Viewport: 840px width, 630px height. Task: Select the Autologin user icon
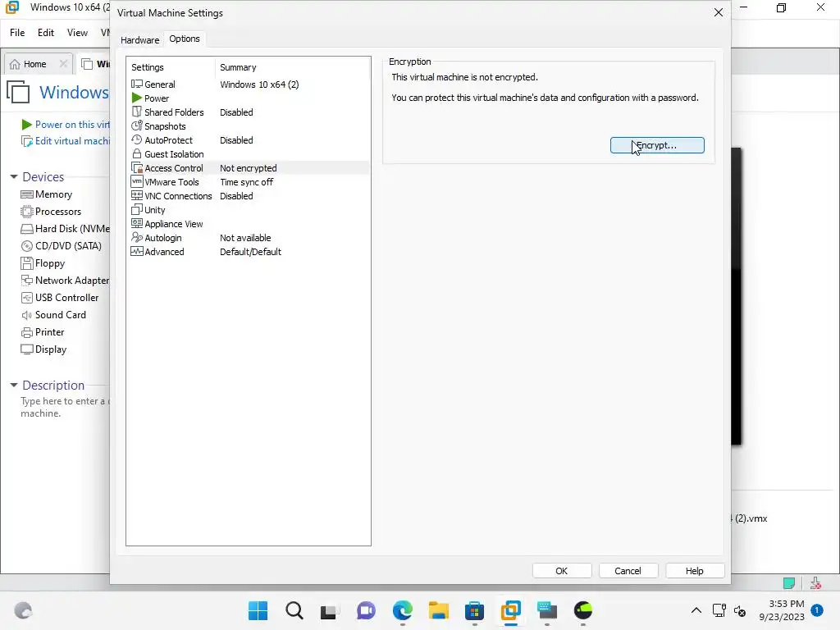[x=137, y=237]
